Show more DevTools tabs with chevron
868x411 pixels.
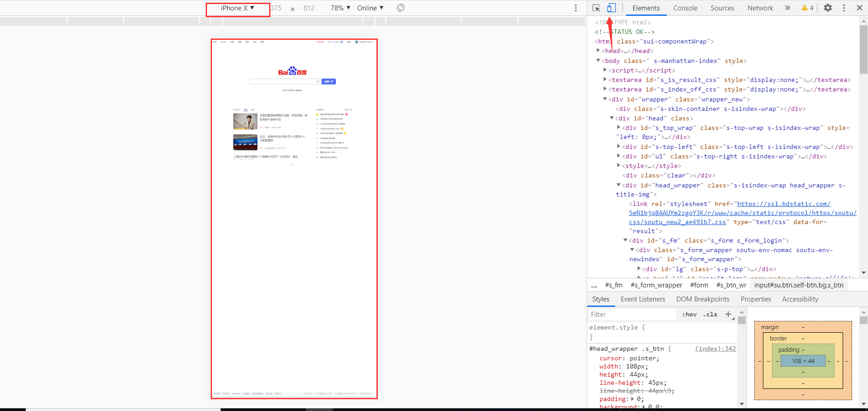point(787,8)
